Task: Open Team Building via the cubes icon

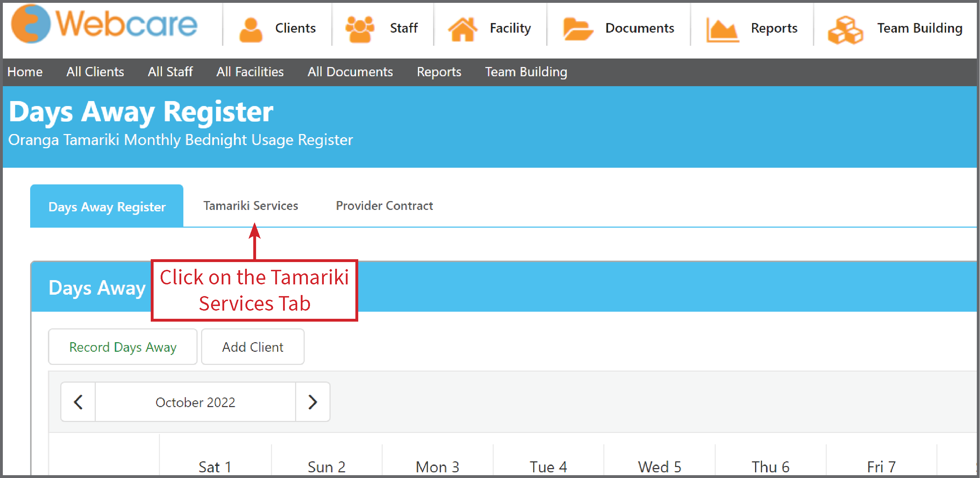Action: (x=845, y=30)
